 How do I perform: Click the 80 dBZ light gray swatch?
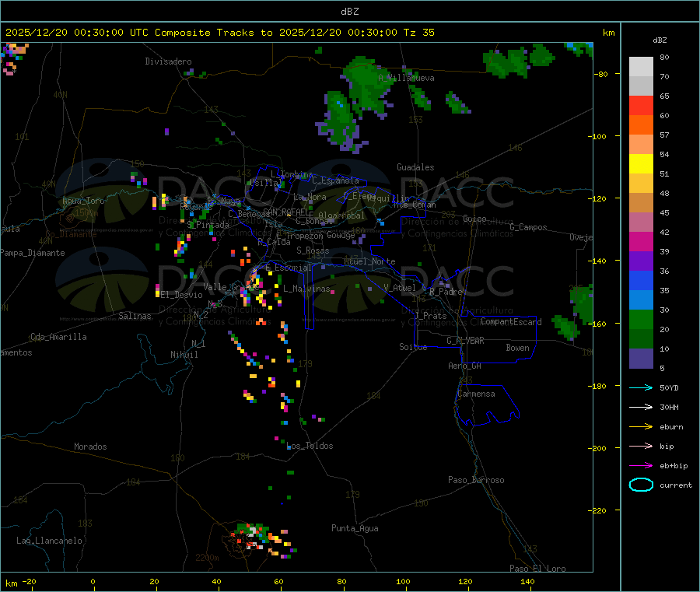[x=641, y=67]
